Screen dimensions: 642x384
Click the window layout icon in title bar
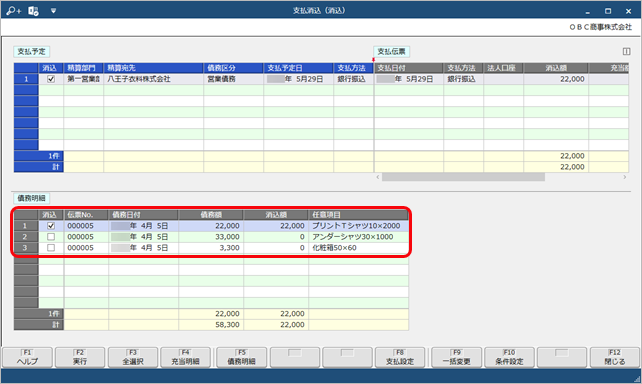[33, 11]
